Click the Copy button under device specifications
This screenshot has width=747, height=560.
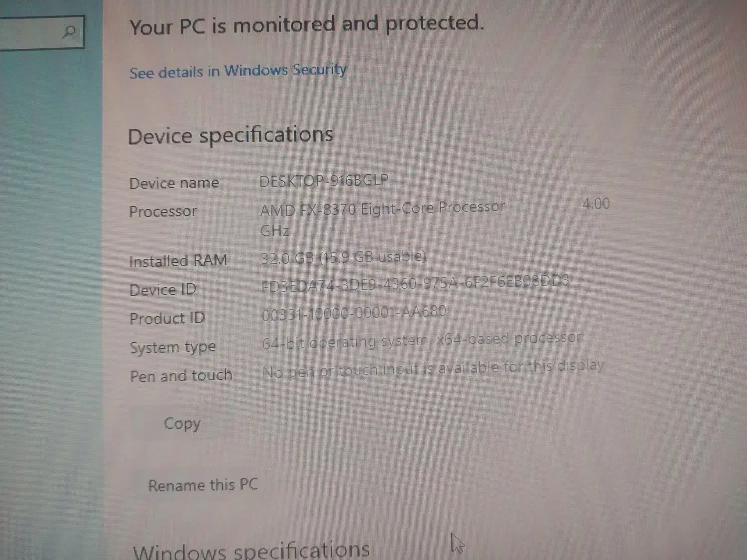coord(182,424)
